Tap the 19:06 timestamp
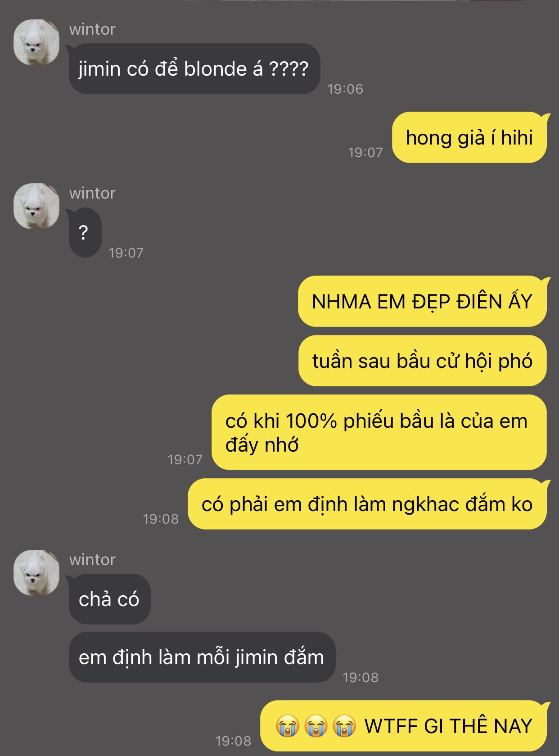The width and height of the screenshot is (559, 756). tap(345, 89)
